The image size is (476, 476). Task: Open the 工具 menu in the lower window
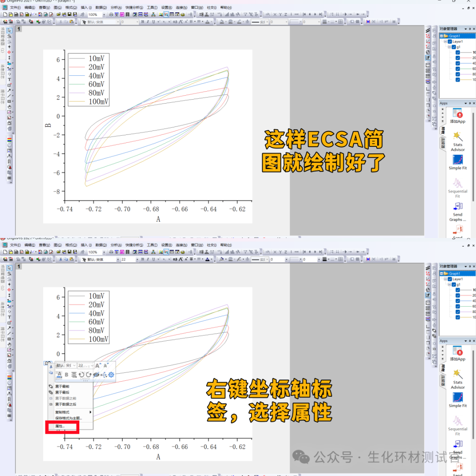pos(152,245)
